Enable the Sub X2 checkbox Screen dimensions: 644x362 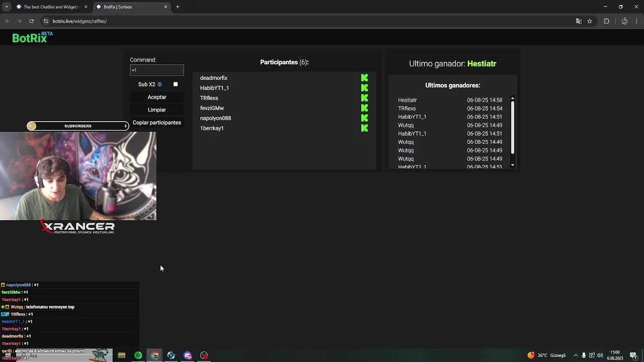coord(176,84)
